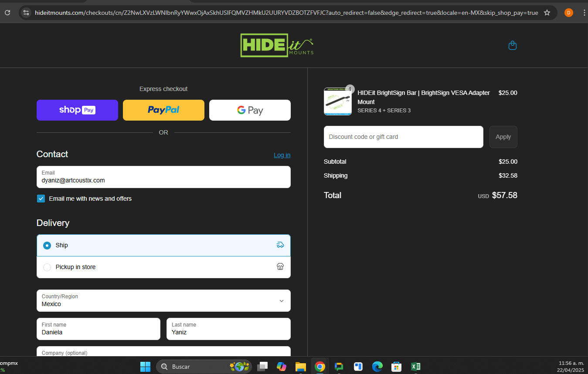Click the First name field

[x=99, y=329]
